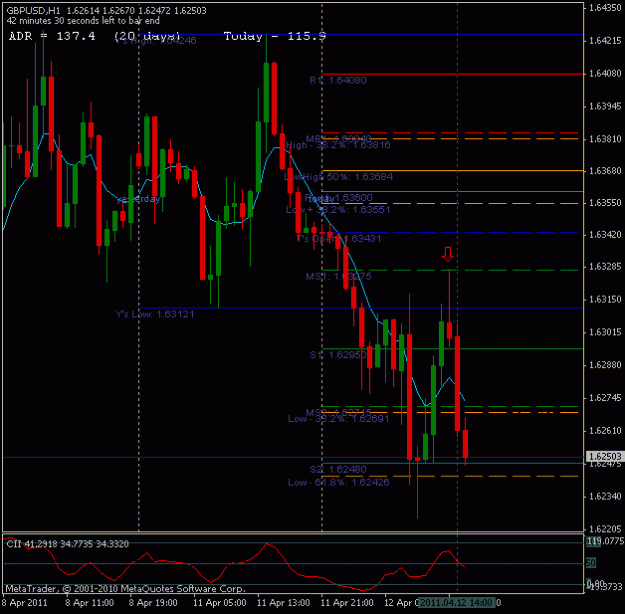Click 1.64080 on the price scale
Screen dimensions: 625x614
[605, 73]
